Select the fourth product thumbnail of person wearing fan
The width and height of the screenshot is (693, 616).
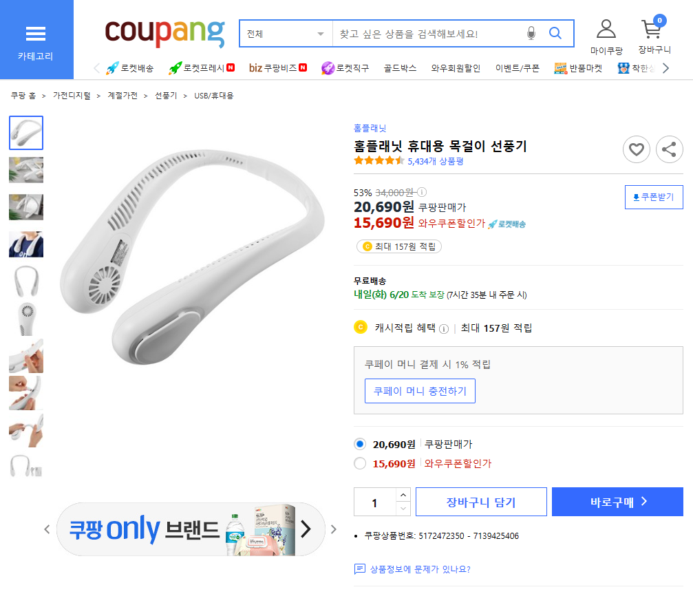pos(26,244)
